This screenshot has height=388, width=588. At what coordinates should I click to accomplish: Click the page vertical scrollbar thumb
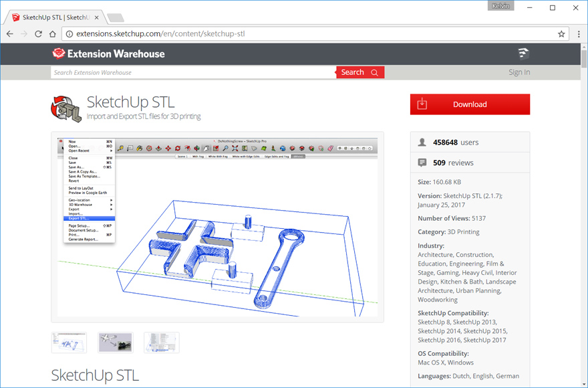(x=584, y=59)
